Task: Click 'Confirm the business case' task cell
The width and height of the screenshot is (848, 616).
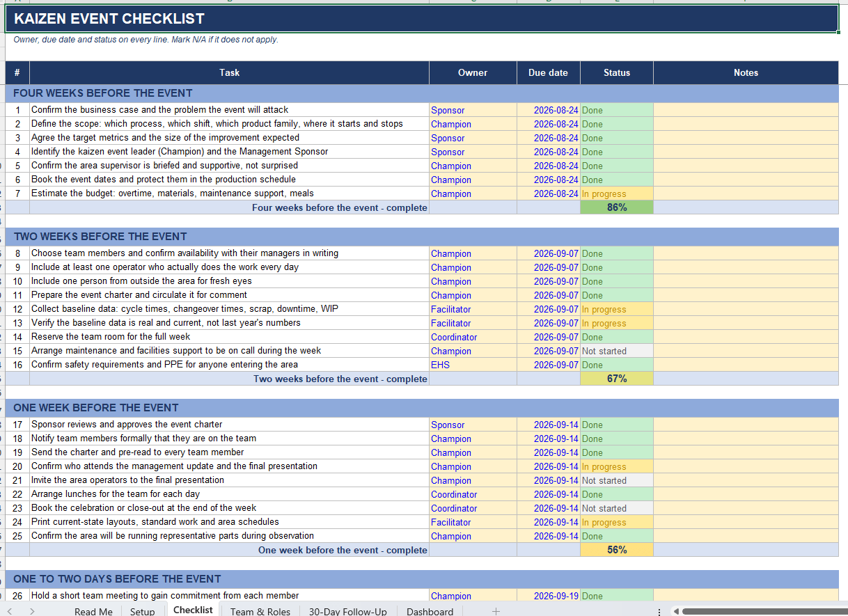Action: (x=229, y=110)
